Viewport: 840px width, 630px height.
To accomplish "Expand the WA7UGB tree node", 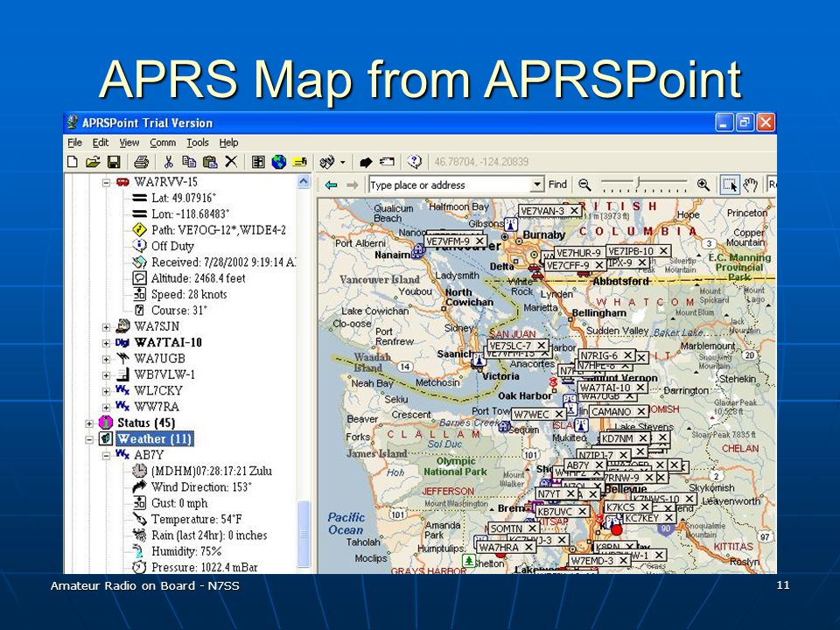I will [106, 359].
